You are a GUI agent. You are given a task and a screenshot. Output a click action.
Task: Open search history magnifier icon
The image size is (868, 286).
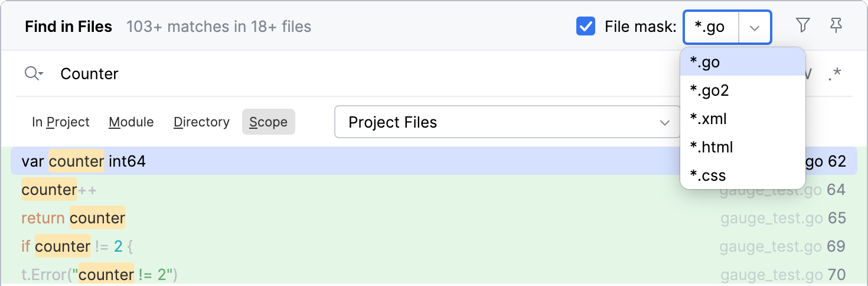pos(34,74)
